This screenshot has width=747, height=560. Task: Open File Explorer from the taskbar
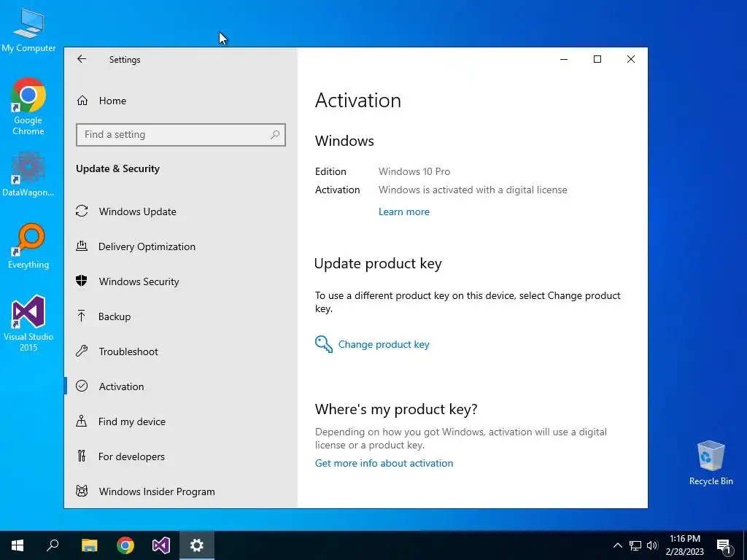pos(89,545)
